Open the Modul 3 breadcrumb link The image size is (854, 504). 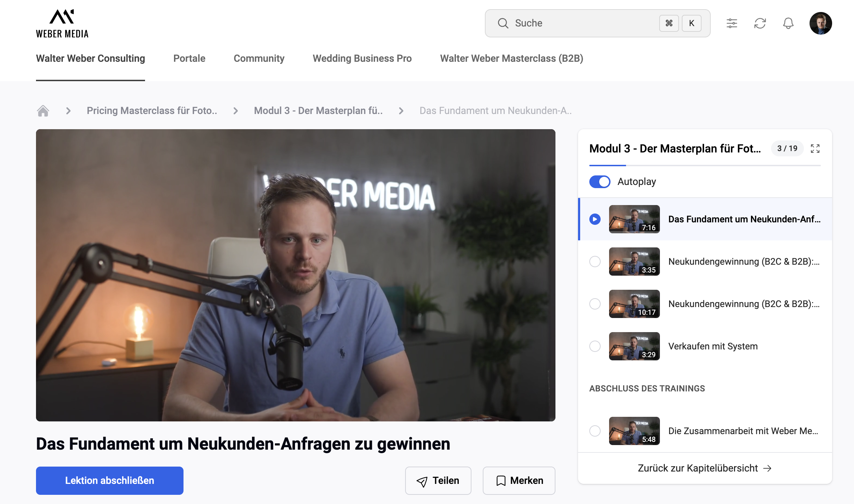point(318,111)
